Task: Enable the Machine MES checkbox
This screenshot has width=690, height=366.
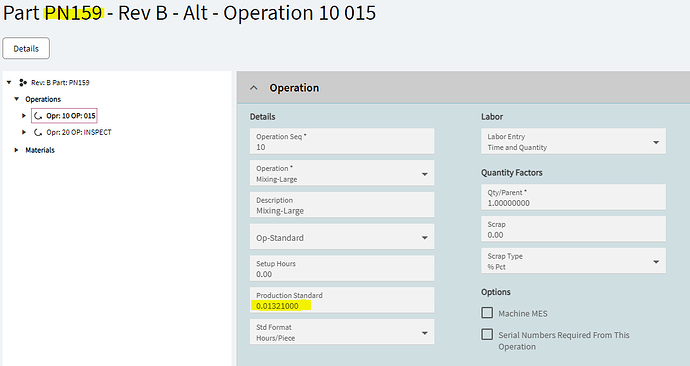Action: 487,313
